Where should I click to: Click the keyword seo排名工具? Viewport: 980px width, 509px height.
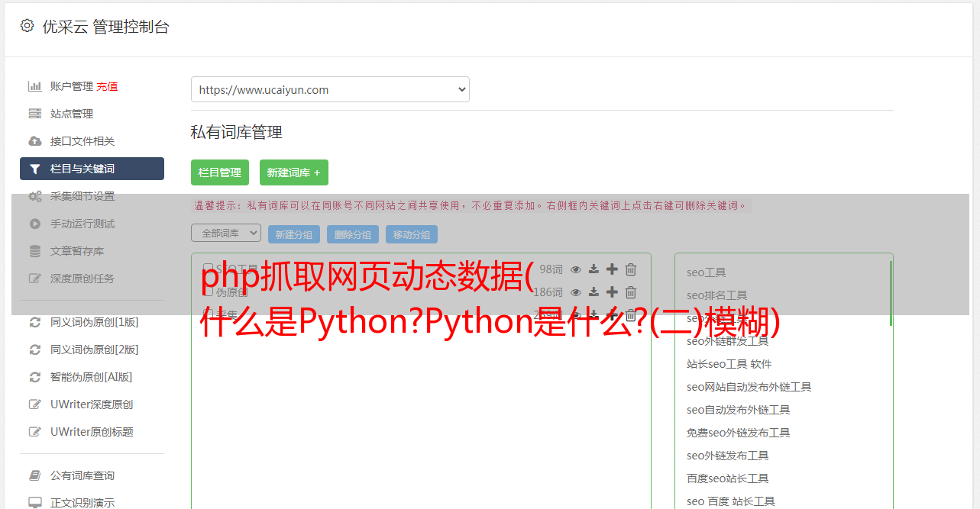(x=717, y=295)
